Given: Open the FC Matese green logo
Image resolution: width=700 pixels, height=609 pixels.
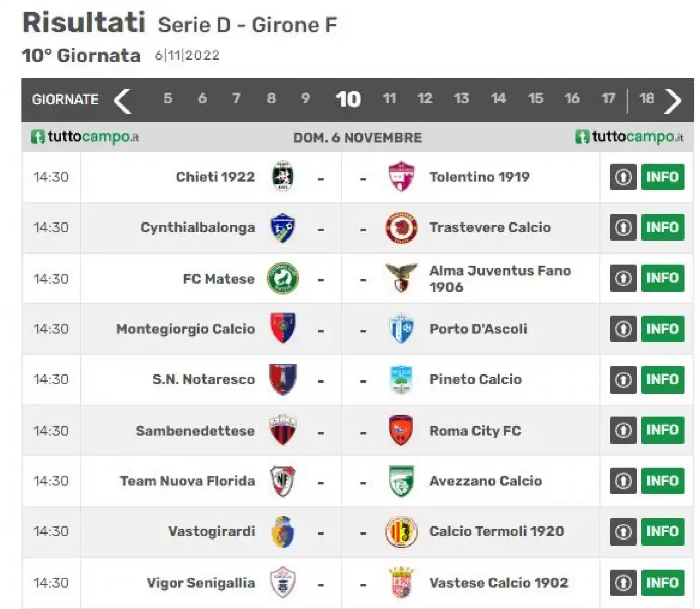Looking at the screenshot, I should point(283,278).
